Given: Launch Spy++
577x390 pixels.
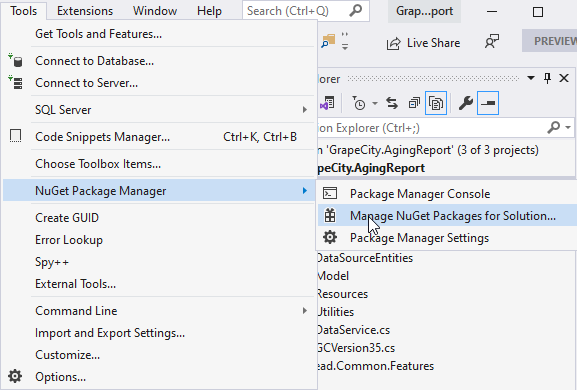Looking at the screenshot, I should click(159, 262).
